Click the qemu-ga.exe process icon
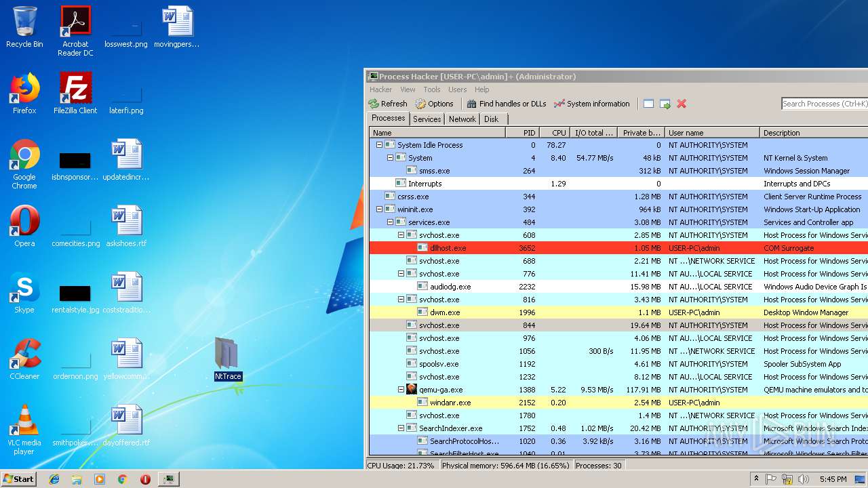 (412, 390)
